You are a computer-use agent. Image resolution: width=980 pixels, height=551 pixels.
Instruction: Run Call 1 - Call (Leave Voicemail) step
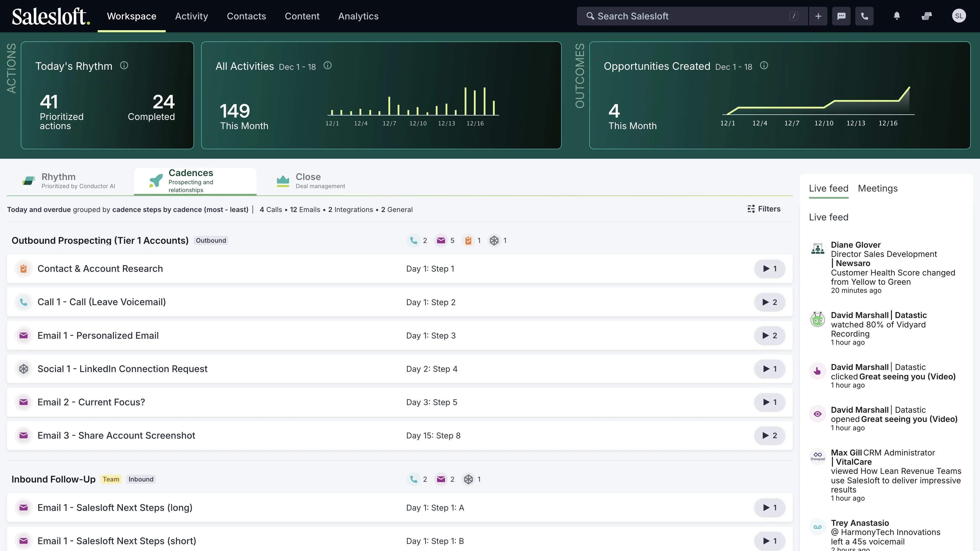(x=770, y=302)
